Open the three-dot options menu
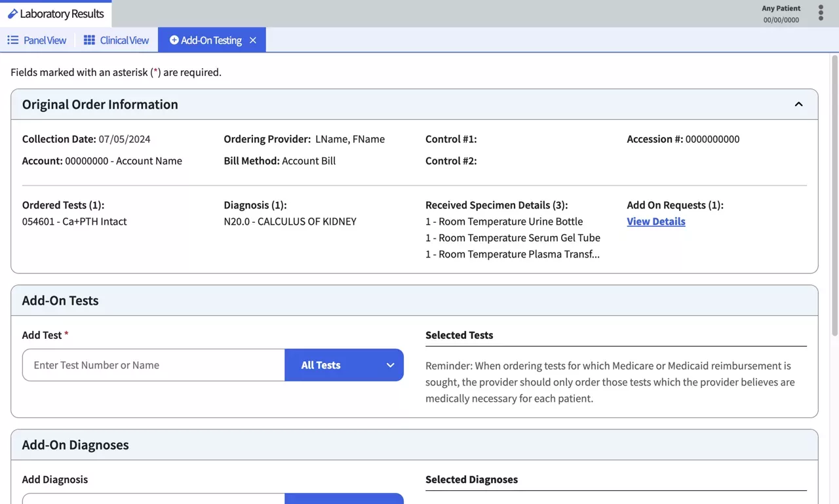Viewport: 839px width, 504px height. [x=821, y=13]
